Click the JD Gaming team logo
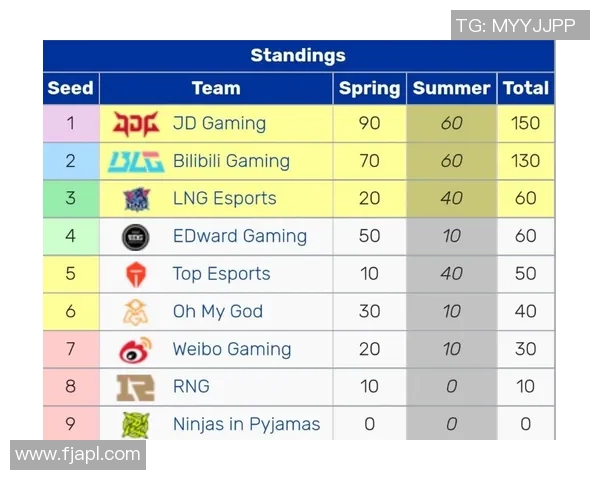 135,124
